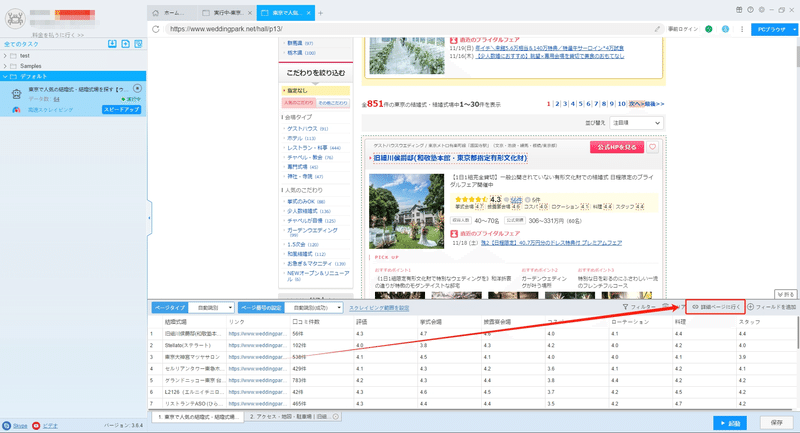Click the heart favorite icon on venue card
This screenshot has width=800, height=433.
[653, 147]
